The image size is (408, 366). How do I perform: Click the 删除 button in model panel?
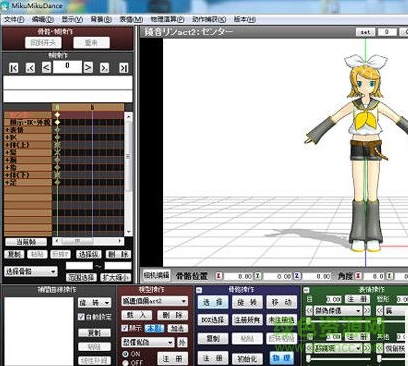click(x=173, y=315)
